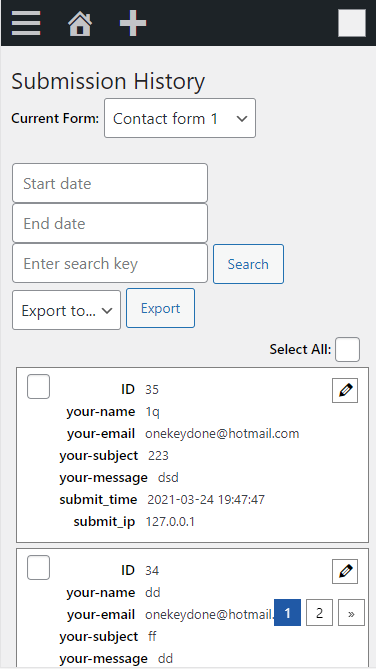Screen dimensions: 376x669
Task: Check the box for submission ID 34
Action: point(38,567)
